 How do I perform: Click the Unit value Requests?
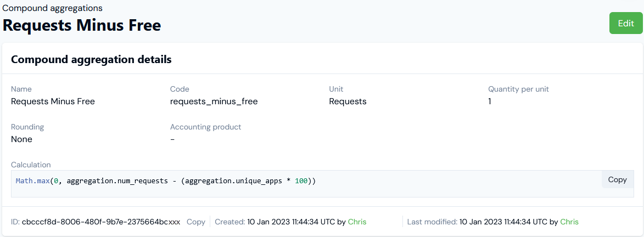348,101
